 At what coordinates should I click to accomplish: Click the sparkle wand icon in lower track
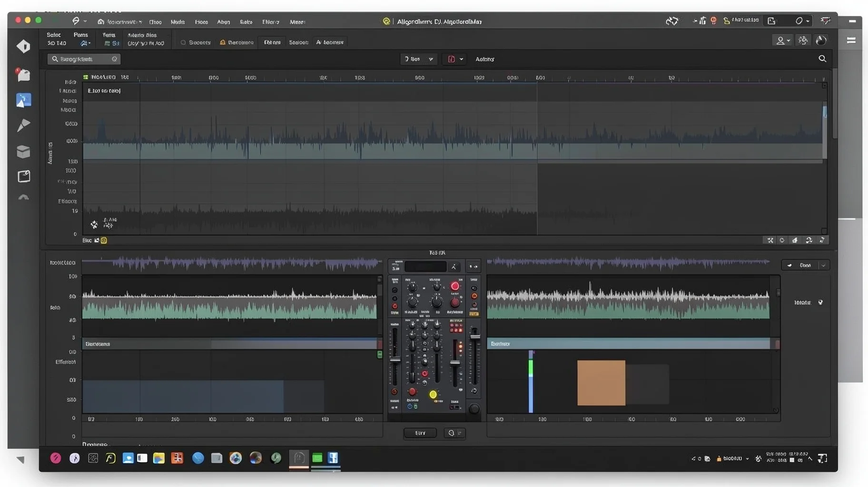[x=94, y=224]
